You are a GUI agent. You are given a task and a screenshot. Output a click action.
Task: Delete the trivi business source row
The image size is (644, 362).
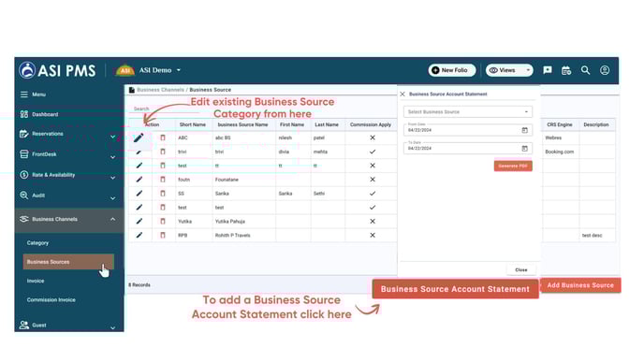click(163, 152)
